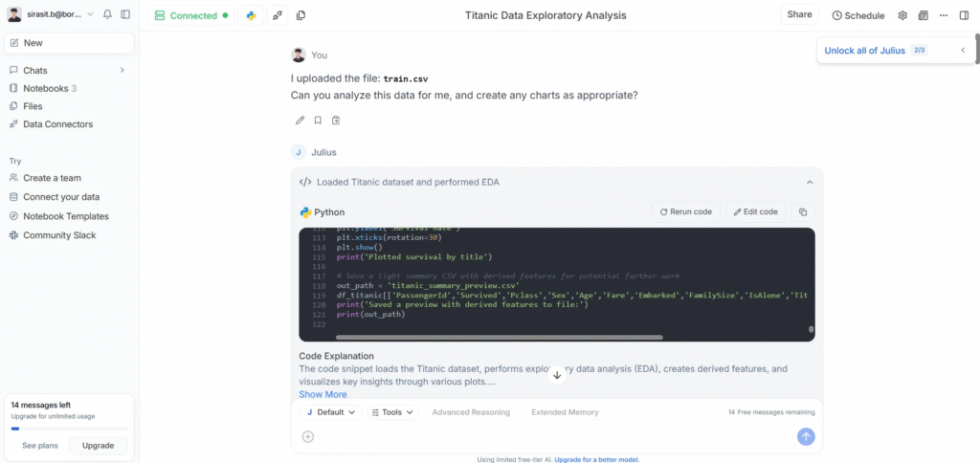Click the Python logo in code header
Image resolution: width=980 pixels, height=463 pixels.
(x=305, y=212)
